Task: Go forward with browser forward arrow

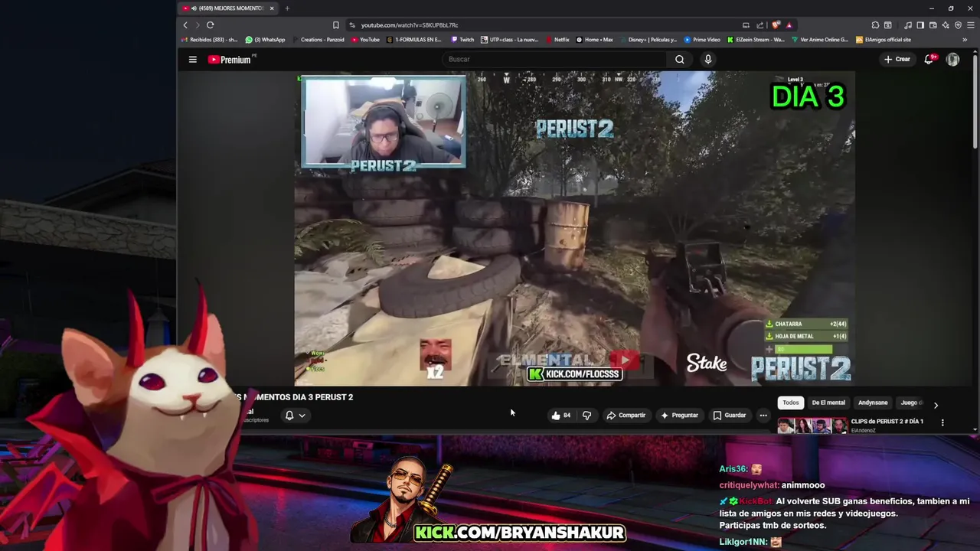Action: pos(197,25)
